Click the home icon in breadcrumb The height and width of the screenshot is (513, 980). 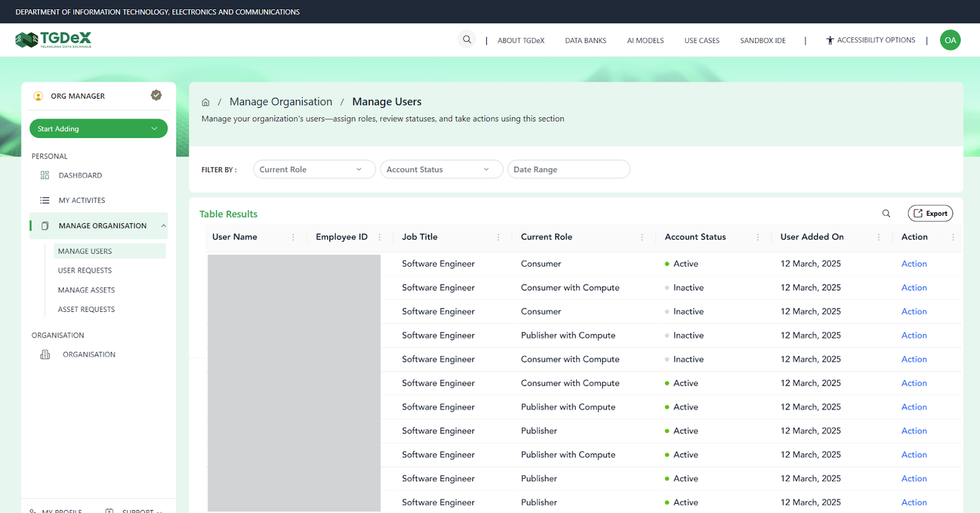(206, 102)
